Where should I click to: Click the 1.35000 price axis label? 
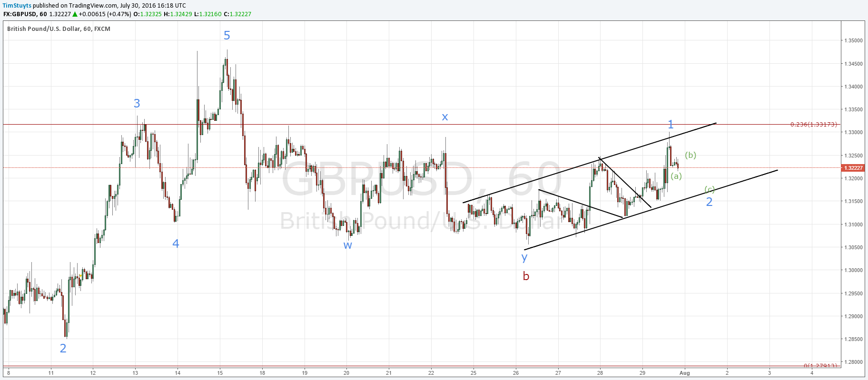pyautogui.click(x=854, y=41)
